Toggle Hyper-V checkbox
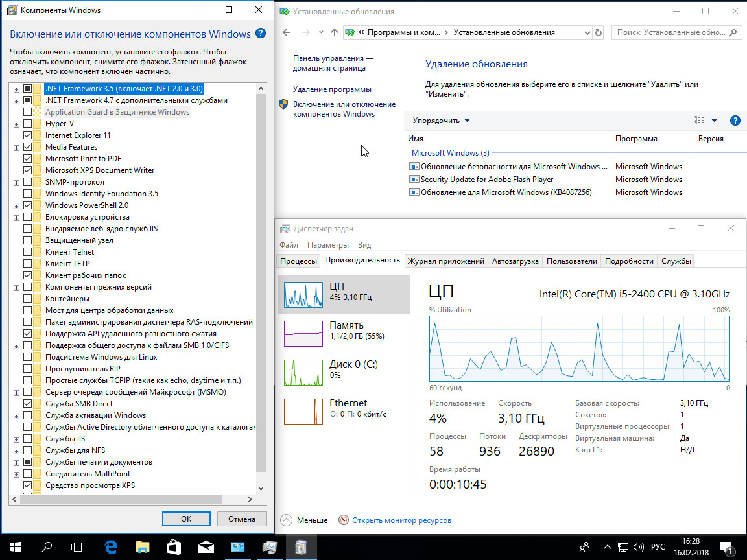The height and width of the screenshot is (560, 747). click(28, 124)
